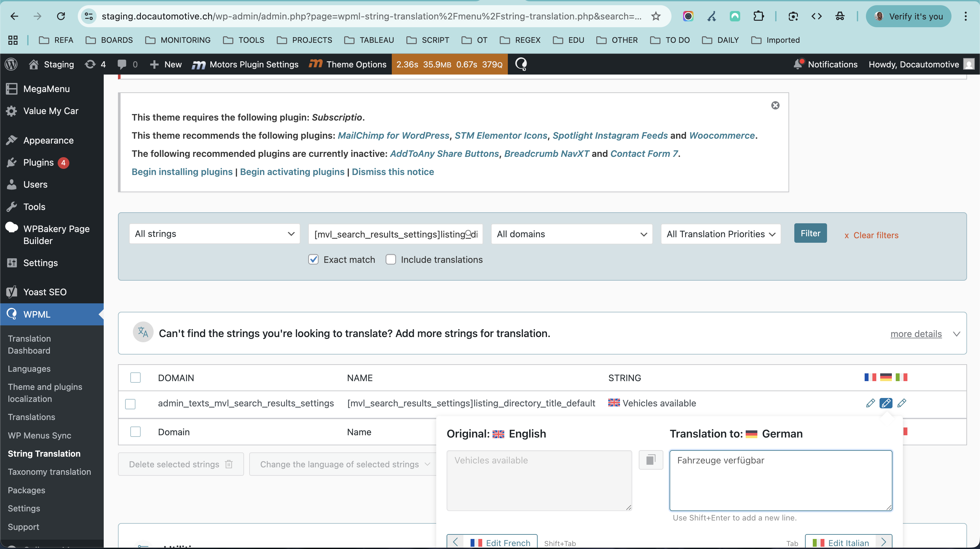Screen dimensions: 980x549
Task: Open Plugins in the admin sidebar
Action: pyautogui.click(x=39, y=162)
